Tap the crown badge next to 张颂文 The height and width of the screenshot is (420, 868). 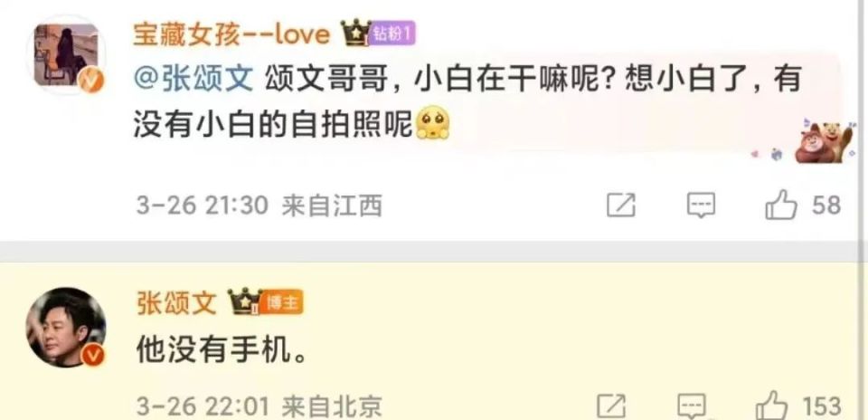(244, 302)
